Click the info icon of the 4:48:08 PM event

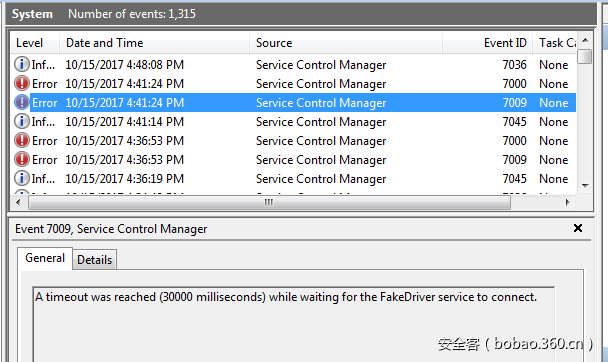click(x=22, y=64)
